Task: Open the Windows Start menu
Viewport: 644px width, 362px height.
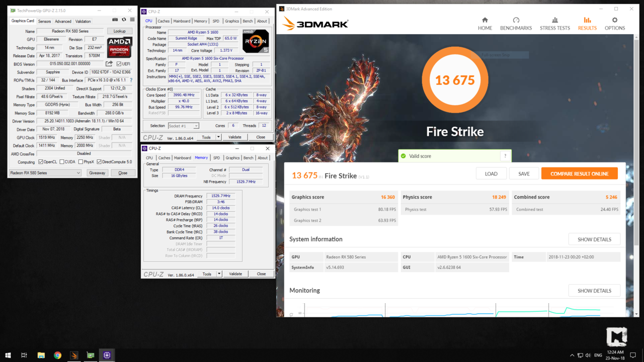Action: click(8, 355)
